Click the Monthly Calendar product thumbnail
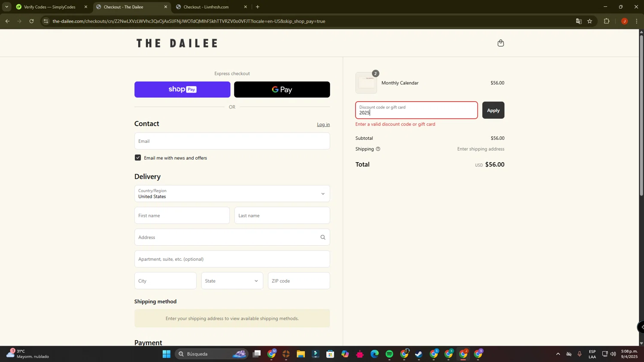644x362 pixels. (366, 83)
